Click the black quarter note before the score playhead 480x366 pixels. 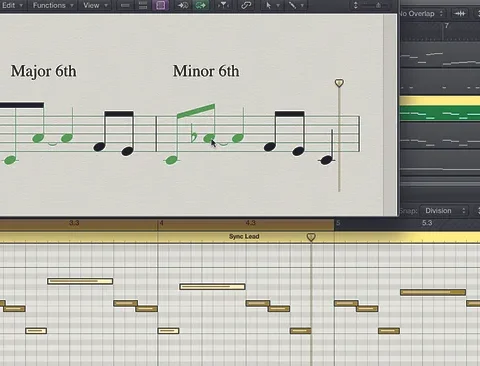click(x=326, y=160)
